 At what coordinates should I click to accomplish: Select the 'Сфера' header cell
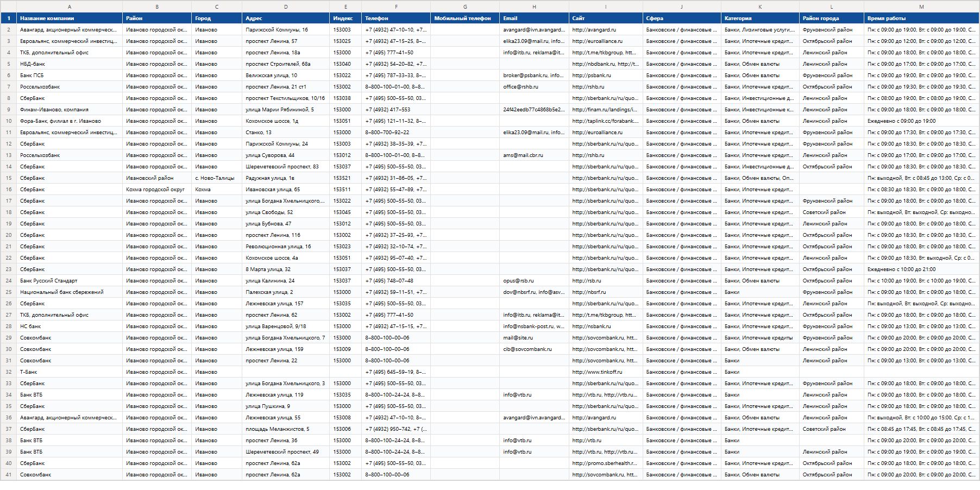(682, 18)
